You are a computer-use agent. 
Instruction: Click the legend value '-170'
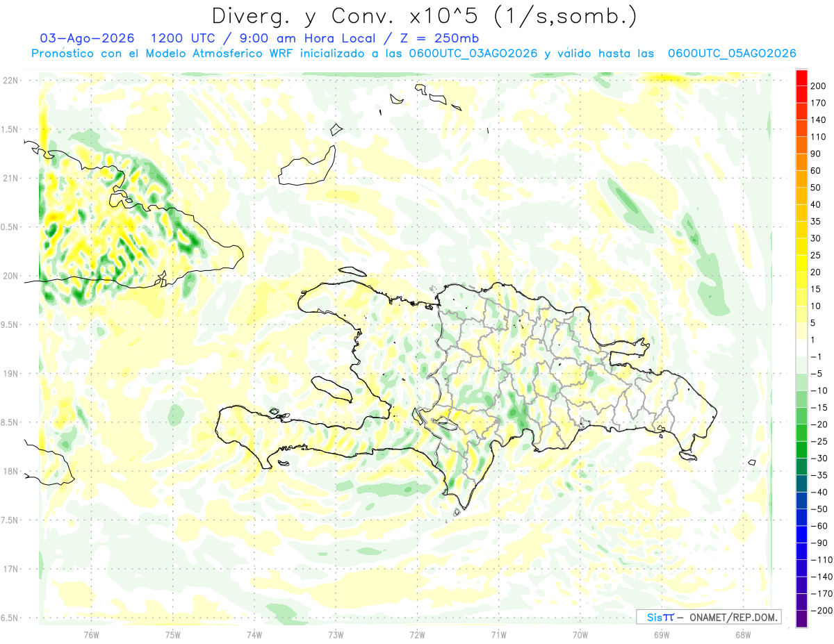click(x=821, y=593)
